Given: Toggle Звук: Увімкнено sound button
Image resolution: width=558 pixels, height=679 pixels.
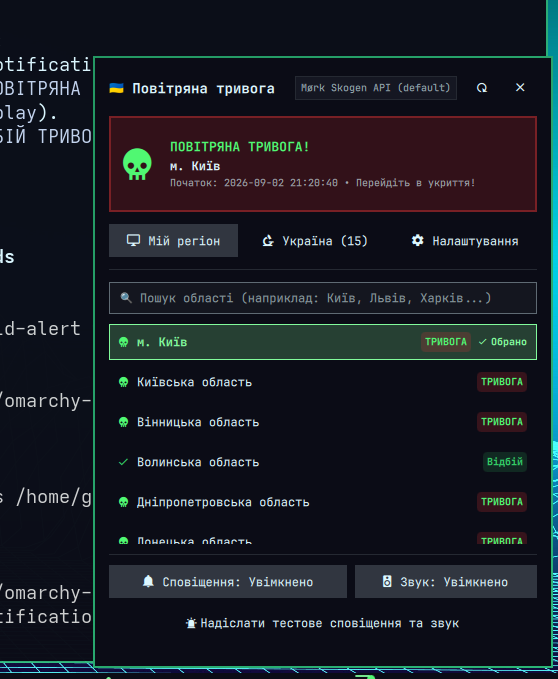Looking at the screenshot, I should click(446, 582).
